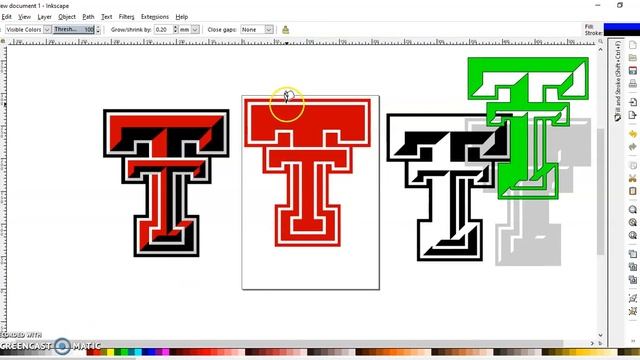Click the Redo arrow icon
The image size is (640, 360).
tap(633, 147)
